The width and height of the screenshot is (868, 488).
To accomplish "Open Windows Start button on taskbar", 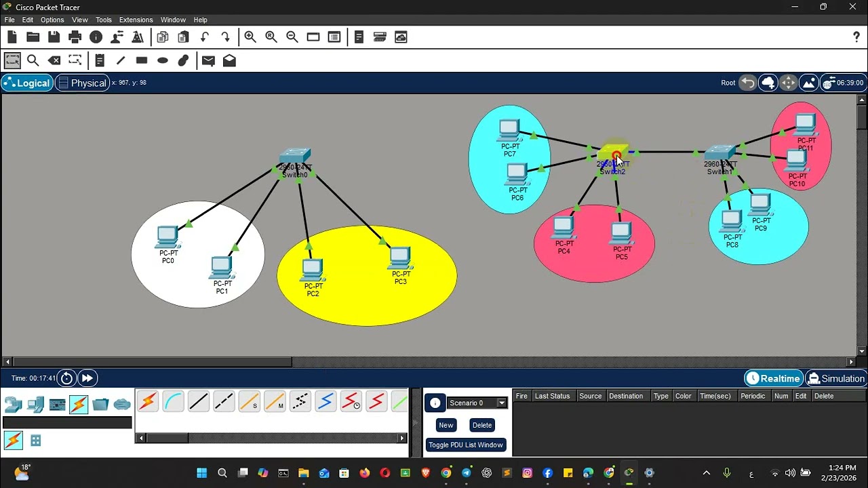I will pyautogui.click(x=201, y=473).
